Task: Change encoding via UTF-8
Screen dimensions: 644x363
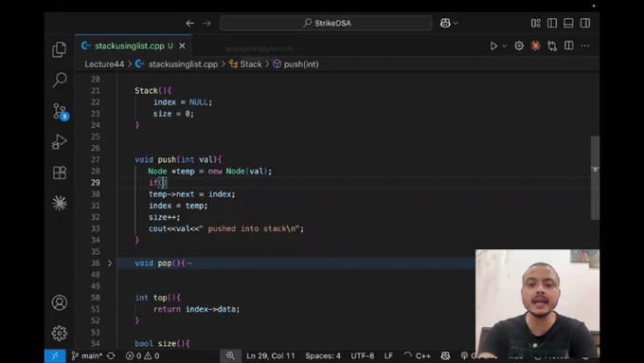Action: 362,355
